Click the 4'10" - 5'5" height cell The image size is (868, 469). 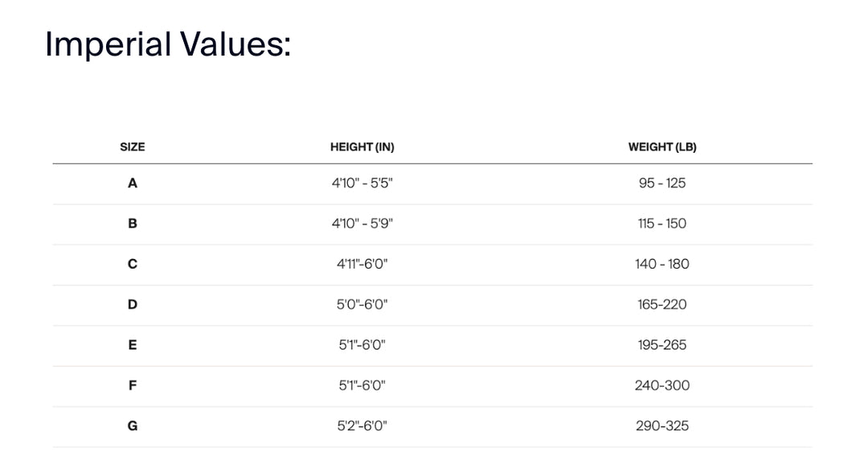coord(362,183)
